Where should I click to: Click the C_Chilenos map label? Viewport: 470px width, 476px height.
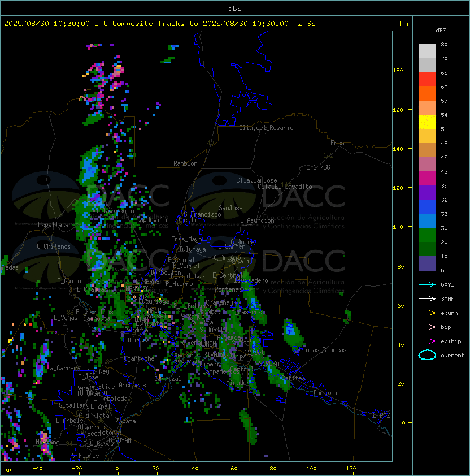(54, 246)
